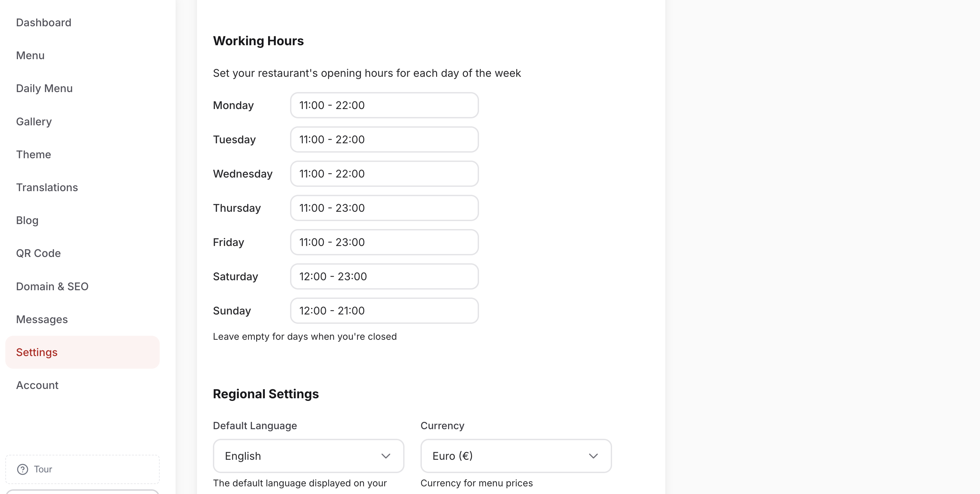This screenshot has height=494, width=980.
Task: Select QR Code in the sidebar
Action: pos(39,253)
